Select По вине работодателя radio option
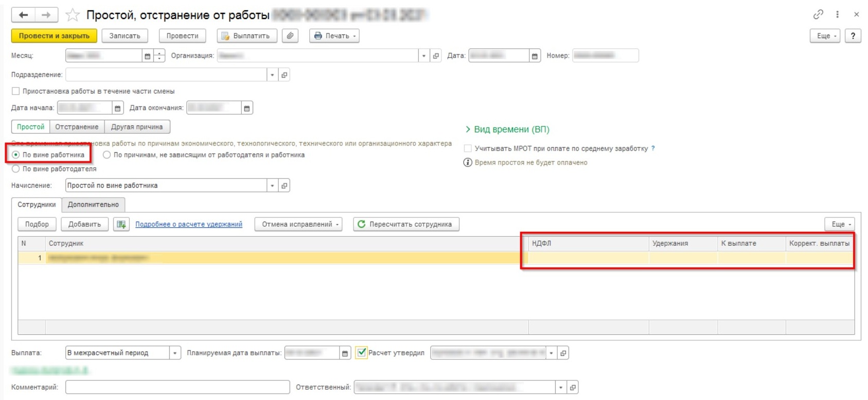This screenshot has width=868, height=400. pos(16,169)
